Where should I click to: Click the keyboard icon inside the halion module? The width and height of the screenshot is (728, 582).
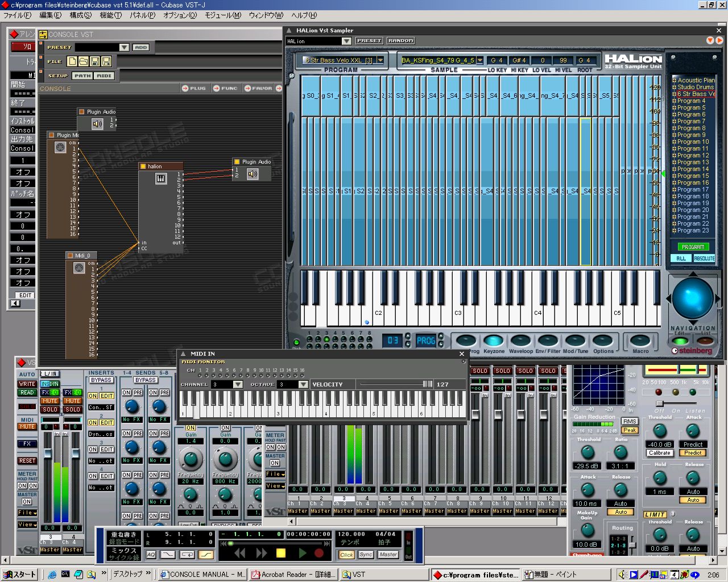pos(161,178)
